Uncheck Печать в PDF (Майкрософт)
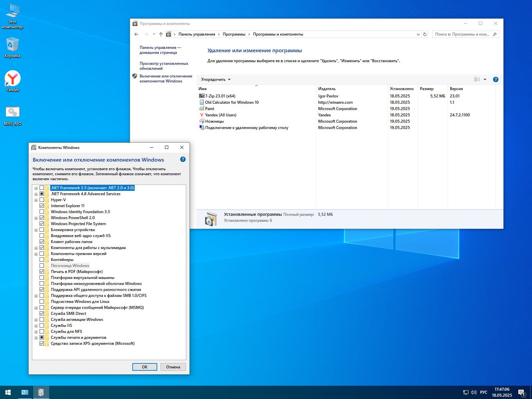This screenshot has width=532, height=399. 42,272
